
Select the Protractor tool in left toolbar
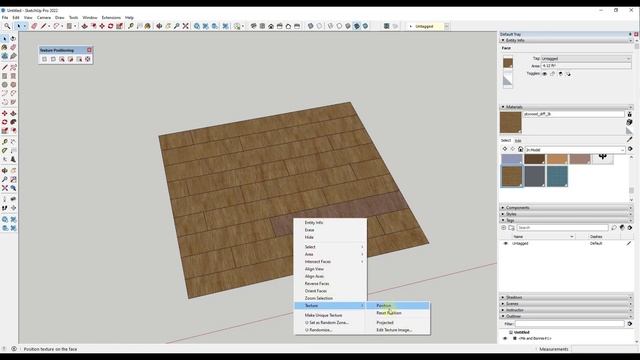(4, 151)
